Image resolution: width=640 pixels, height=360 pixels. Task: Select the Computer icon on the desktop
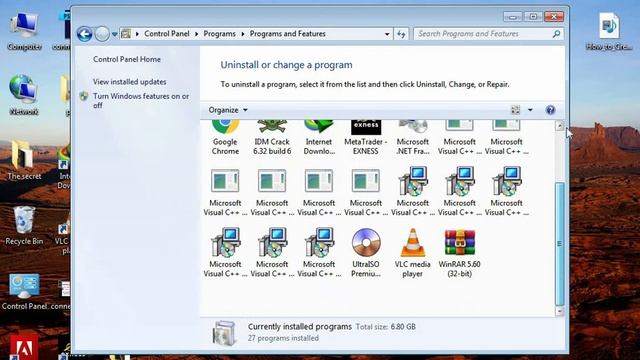tap(24, 31)
